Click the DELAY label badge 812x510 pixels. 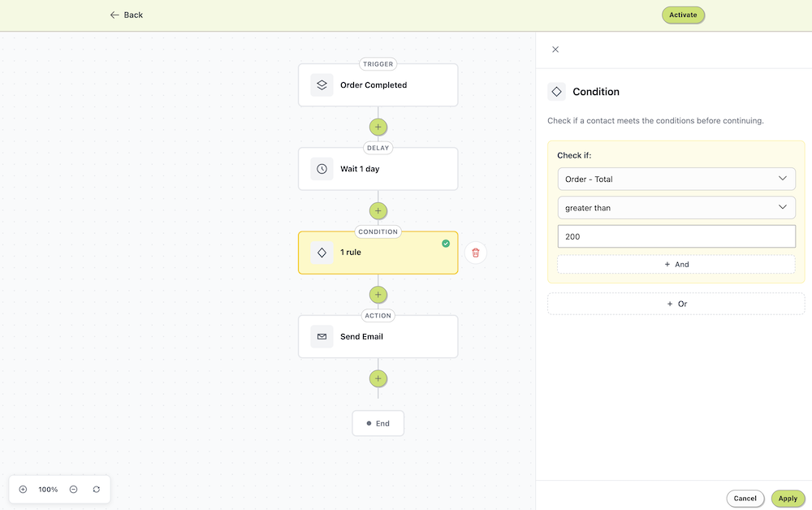pyautogui.click(x=378, y=148)
